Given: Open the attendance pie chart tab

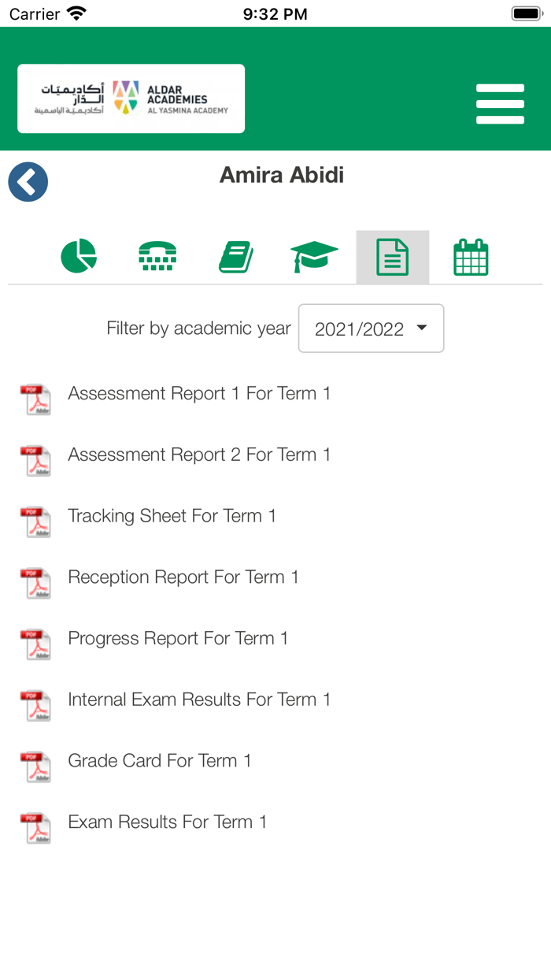Looking at the screenshot, I should (x=78, y=256).
